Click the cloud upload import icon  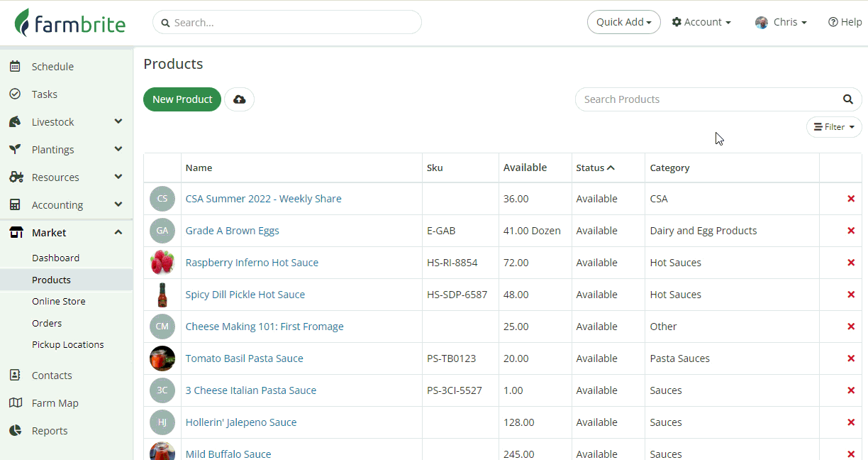click(239, 99)
